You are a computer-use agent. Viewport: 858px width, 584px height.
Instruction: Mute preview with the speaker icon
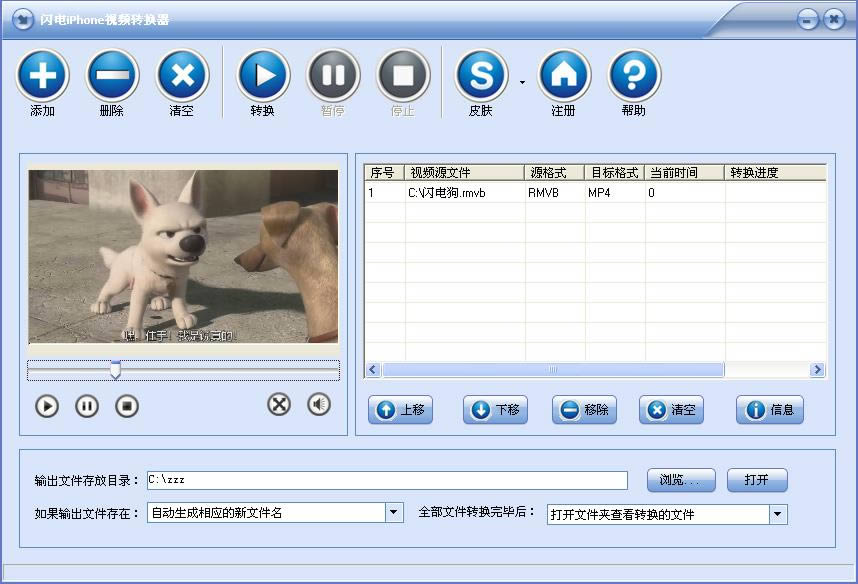click(x=319, y=404)
